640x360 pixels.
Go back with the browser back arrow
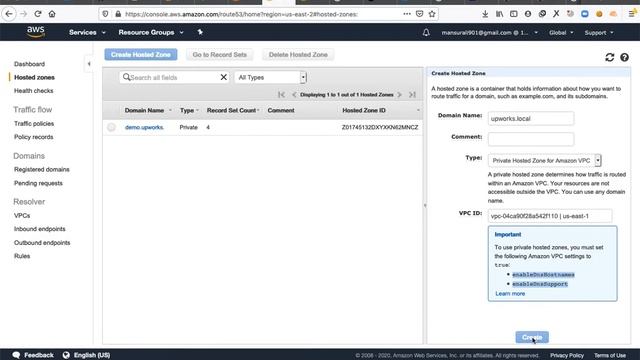[9, 14]
